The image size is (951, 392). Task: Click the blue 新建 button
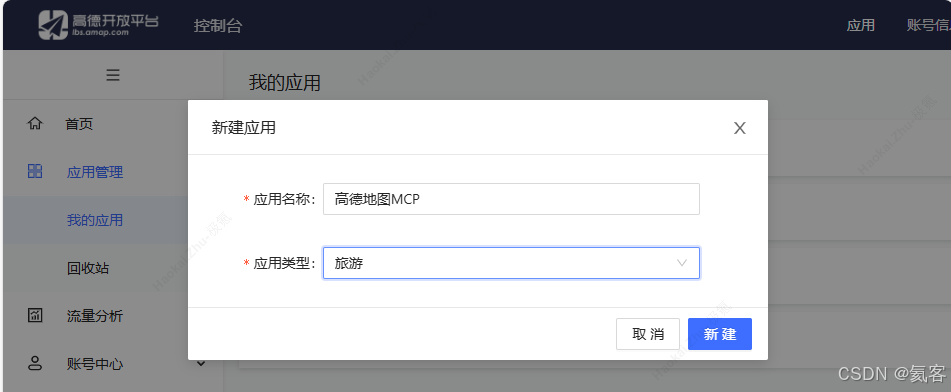point(720,334)
